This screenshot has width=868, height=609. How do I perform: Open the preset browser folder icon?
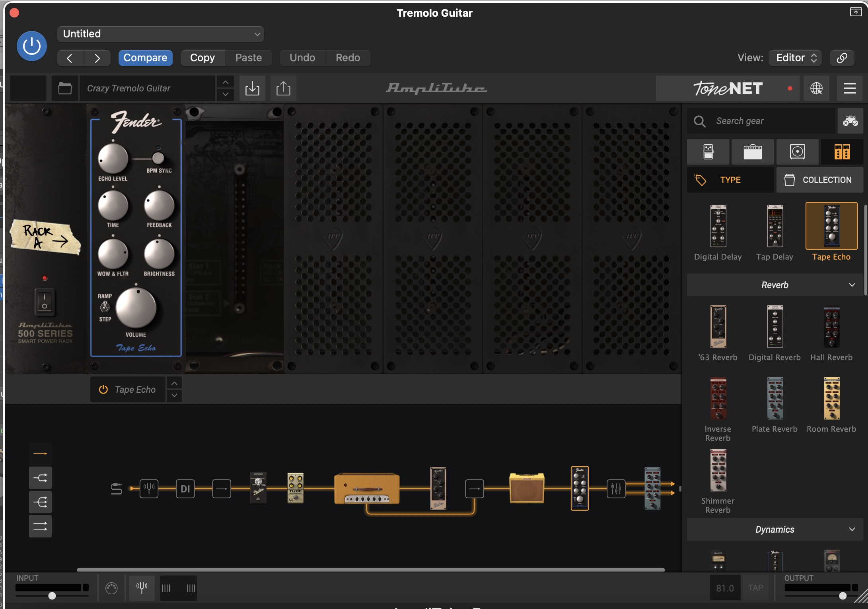(x=65, y=88)
